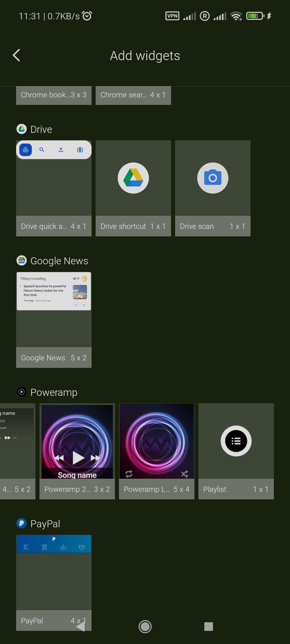Open the PayPal widget preview banner
290x644 pixels.
(x=54, y=544)
